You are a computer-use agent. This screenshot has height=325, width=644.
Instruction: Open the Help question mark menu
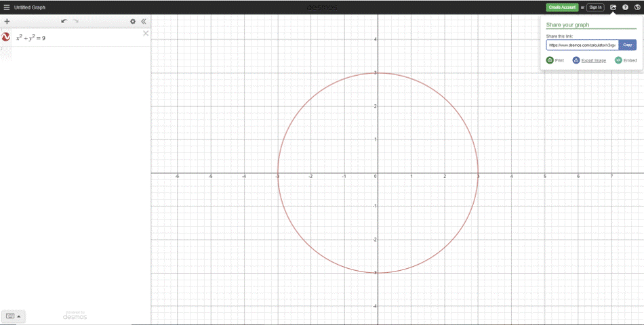click(625, 7)
